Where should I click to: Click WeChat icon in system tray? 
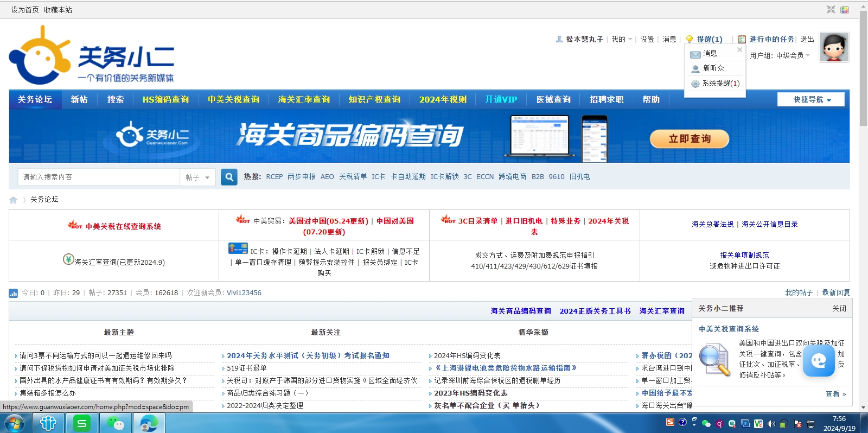706,424
